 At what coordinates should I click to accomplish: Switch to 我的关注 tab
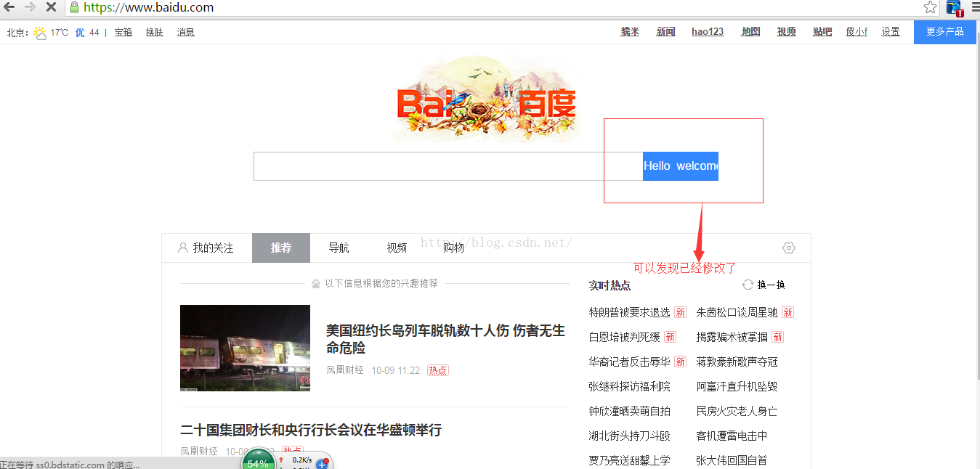click(206, 248)
